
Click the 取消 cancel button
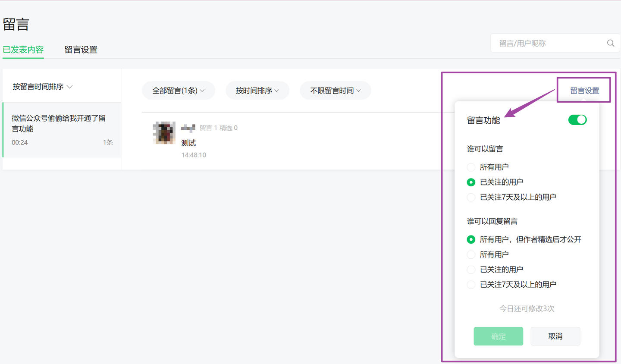(x=555, y=336)
